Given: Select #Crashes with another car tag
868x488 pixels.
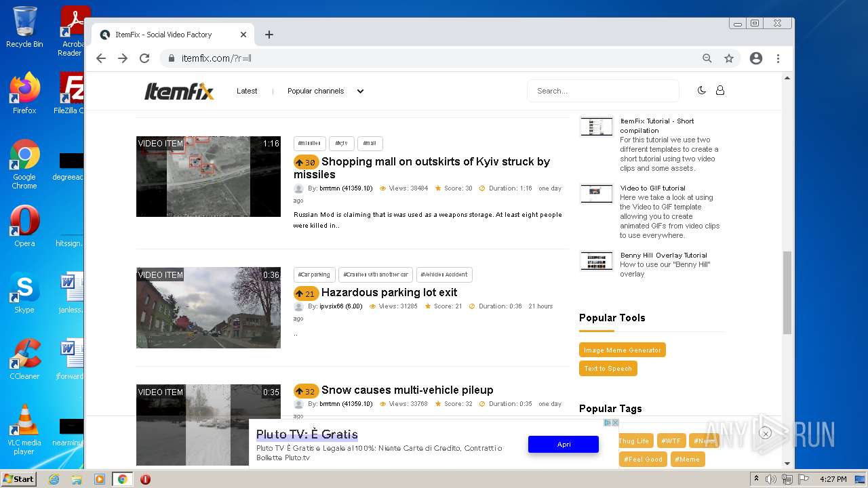Looking at the screenshot, I should point(375,274).
